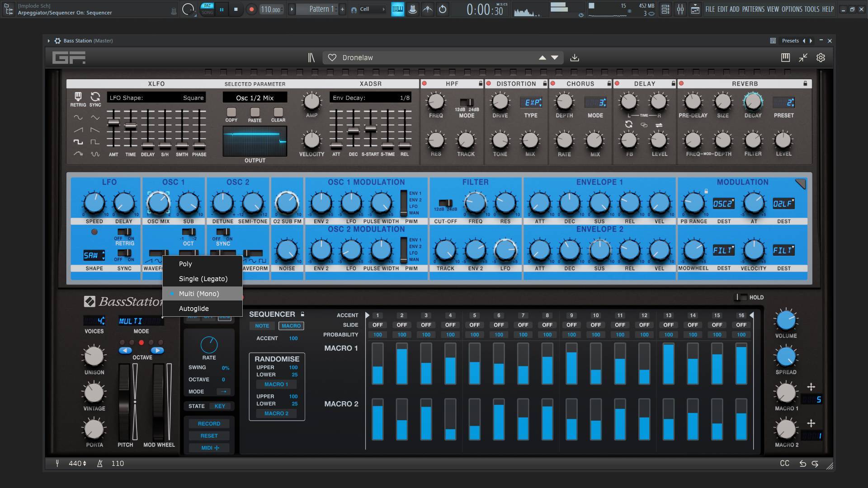Screen dimensions: 868x488
Task: Select Poly from the mode menu
Action: click(x=203, y=264)
